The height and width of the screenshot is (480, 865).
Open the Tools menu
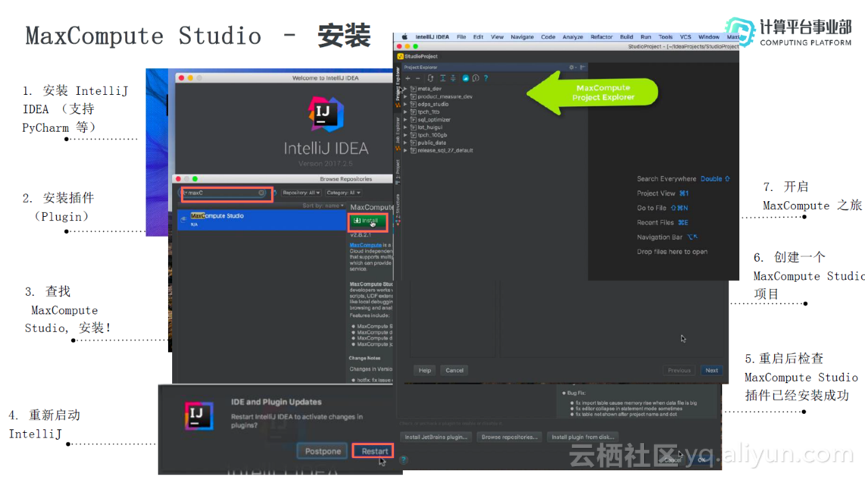665,37
